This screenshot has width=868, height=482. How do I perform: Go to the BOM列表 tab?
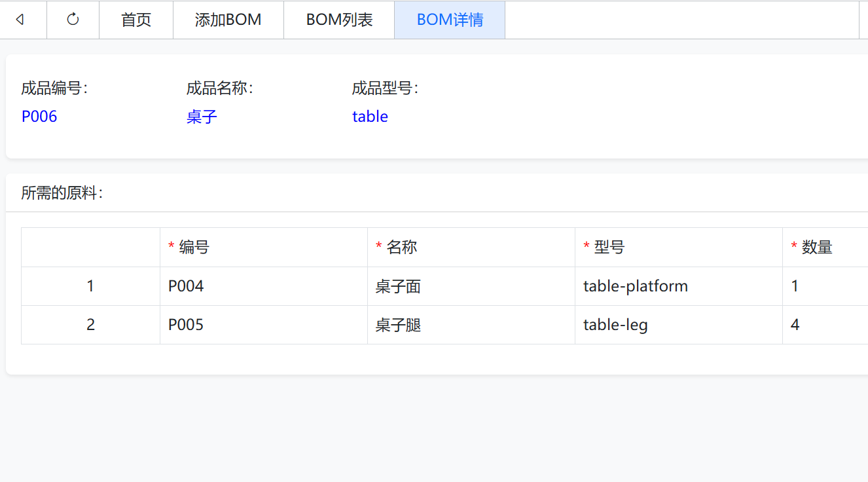pos(339,20)
